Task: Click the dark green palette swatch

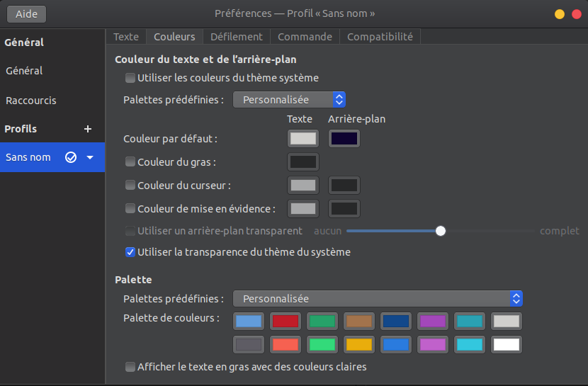Action: coord(322,321)
